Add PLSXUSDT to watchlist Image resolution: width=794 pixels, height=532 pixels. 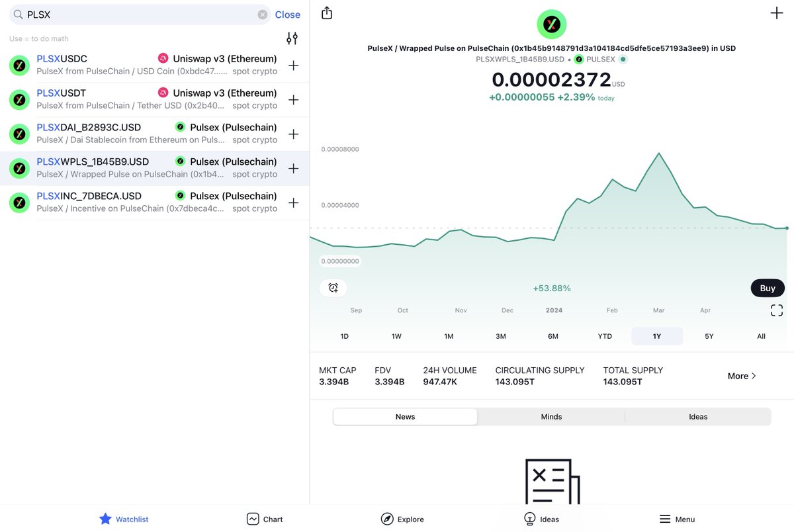[293, 100]
